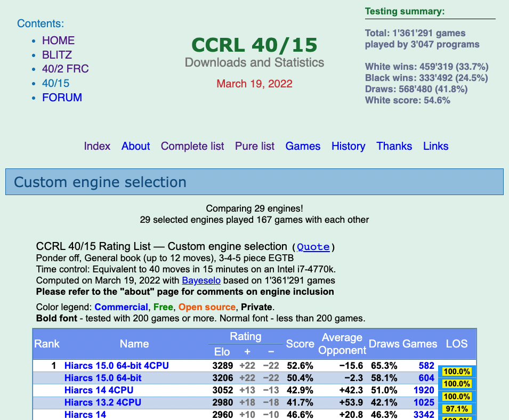The image size is (509, 420).
Task: Click the Games column header
Action: click(x=420, y=344)
